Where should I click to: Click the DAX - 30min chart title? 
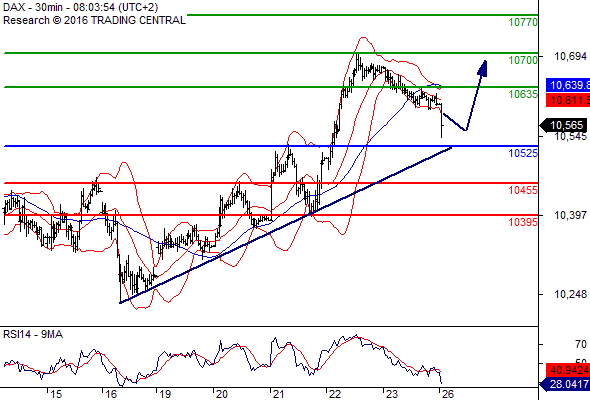[80, 7]
